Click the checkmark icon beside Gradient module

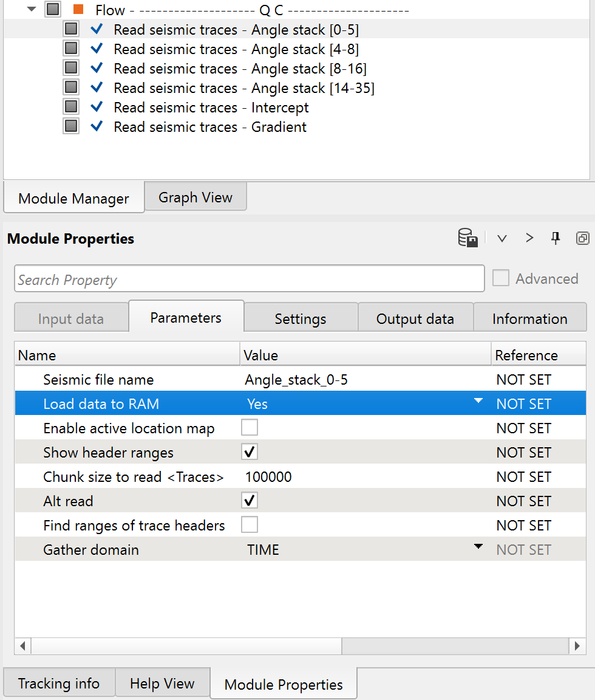point(96,127)
